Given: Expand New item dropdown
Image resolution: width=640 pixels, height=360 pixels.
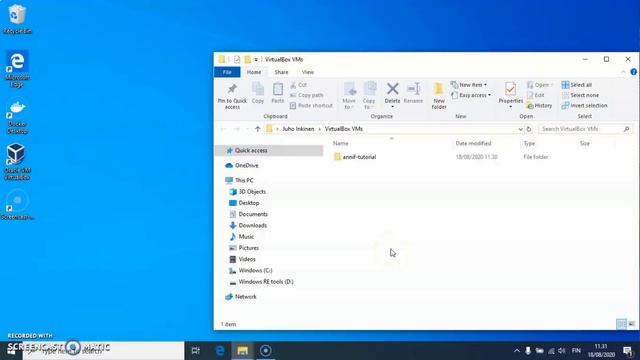Looking at the screenshot, I should (x=469, y=85).
